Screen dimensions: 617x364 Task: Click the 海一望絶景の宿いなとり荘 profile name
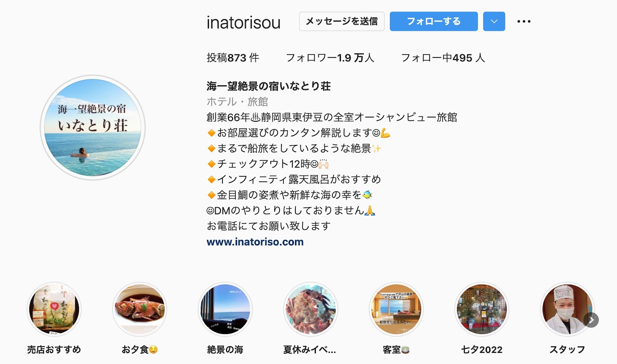(x=269, y=86)
